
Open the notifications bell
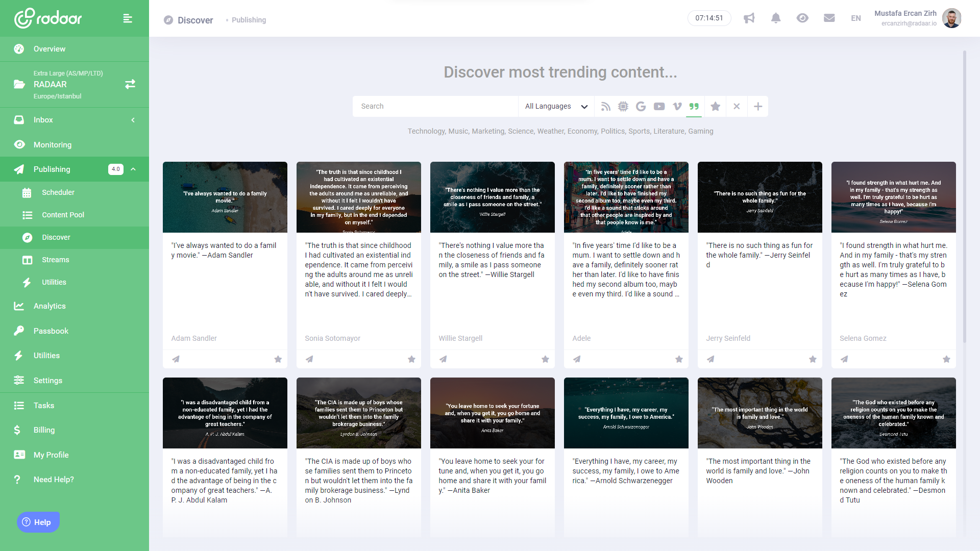[x=775, y=18]
